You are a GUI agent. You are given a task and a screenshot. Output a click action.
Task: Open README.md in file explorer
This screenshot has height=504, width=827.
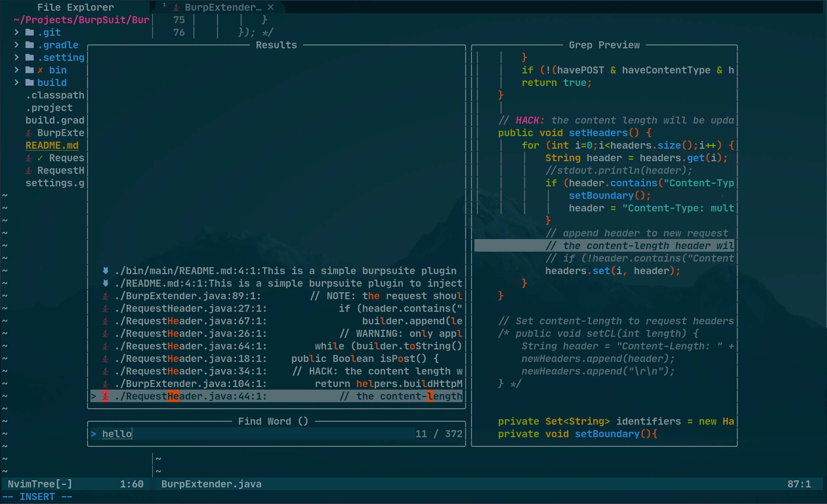tap(52, 145)
